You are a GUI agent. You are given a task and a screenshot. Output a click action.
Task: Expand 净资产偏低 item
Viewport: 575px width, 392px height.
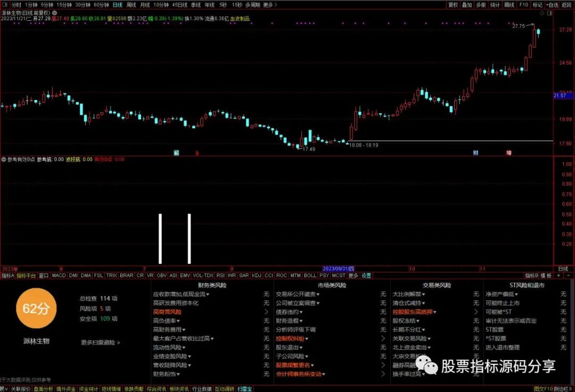(x=502, y=294)
